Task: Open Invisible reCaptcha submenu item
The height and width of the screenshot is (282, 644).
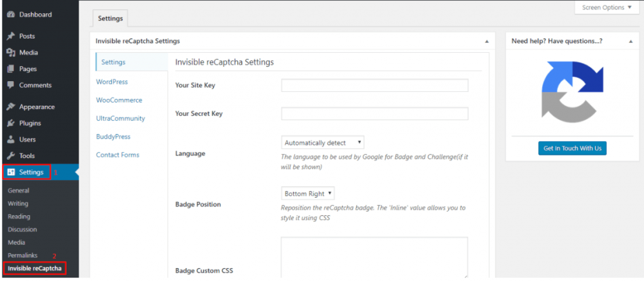Action: click(x=35, y=269)
